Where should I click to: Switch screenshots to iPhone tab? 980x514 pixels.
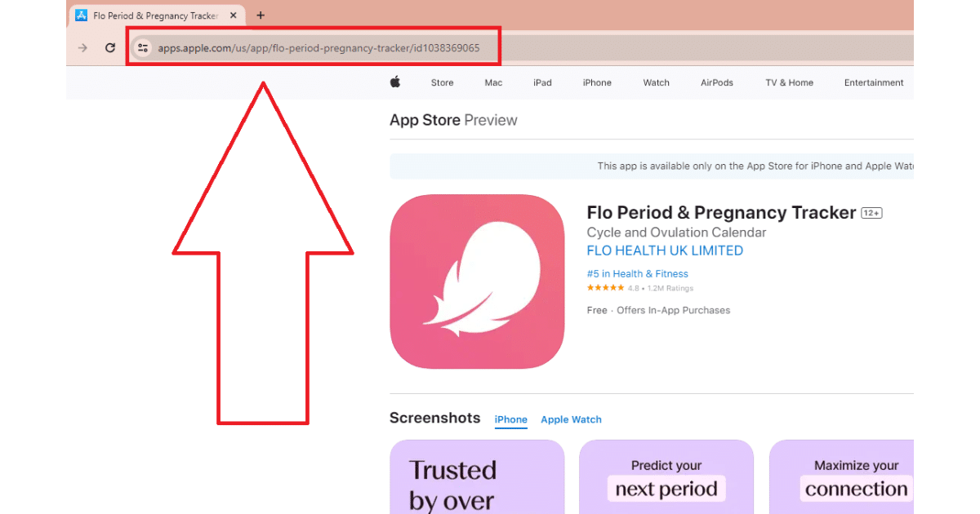click(511, 419)
